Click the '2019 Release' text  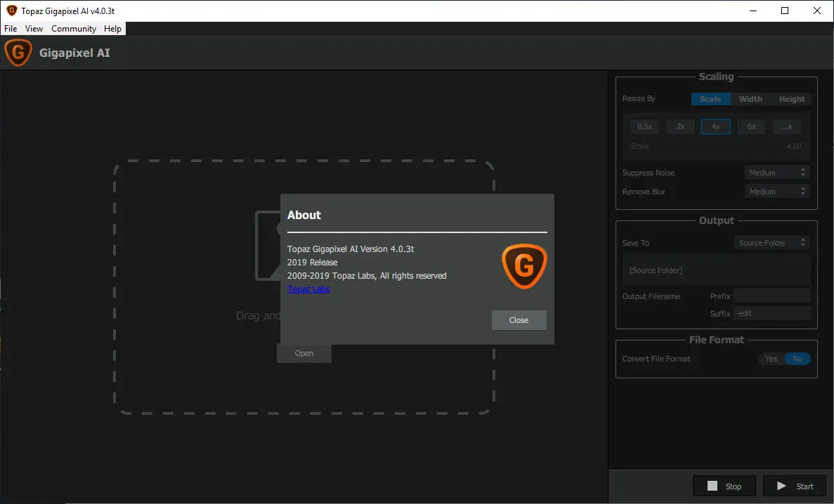tap(312, 262)
